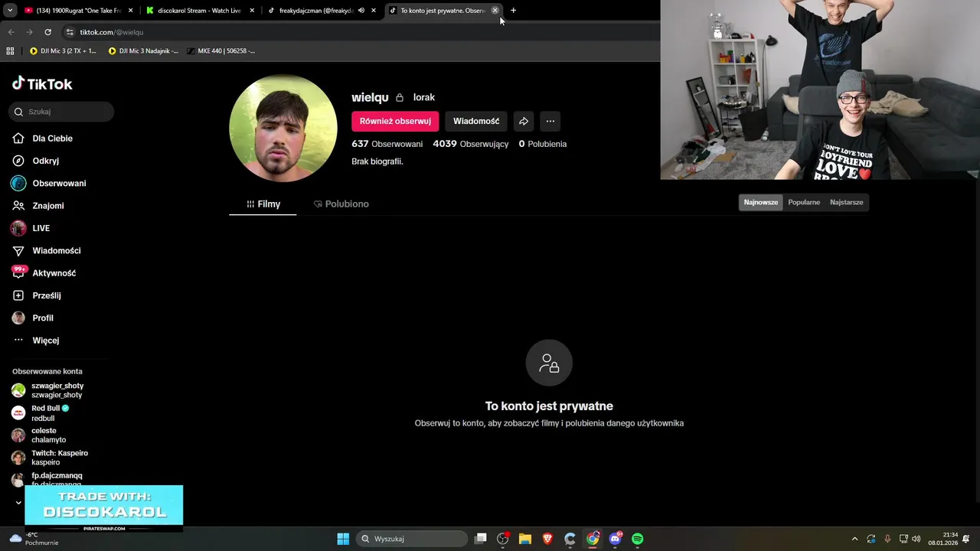Click the TikTok logo in the sidebar
This screenshot has width=980, height=551.
[x=42, y=83]
